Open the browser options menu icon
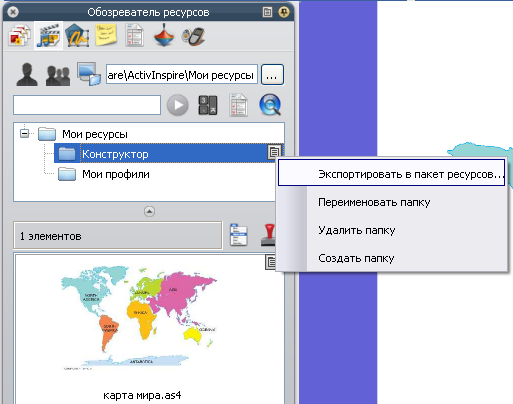The height and width of the screenshot is (404, 513). tap(267, 12)
